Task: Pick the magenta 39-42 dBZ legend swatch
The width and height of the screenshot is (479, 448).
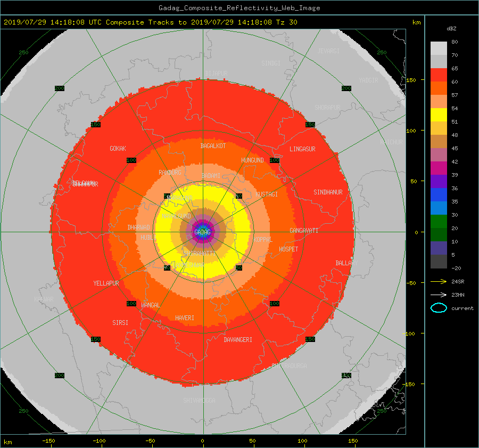Action: 439,168
